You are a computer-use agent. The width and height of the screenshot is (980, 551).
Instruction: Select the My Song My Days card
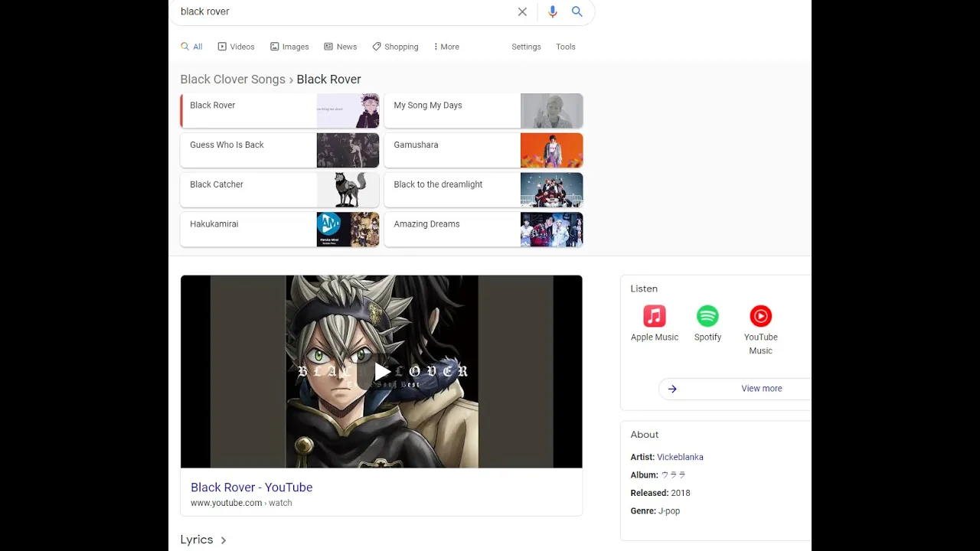[483, 111]
